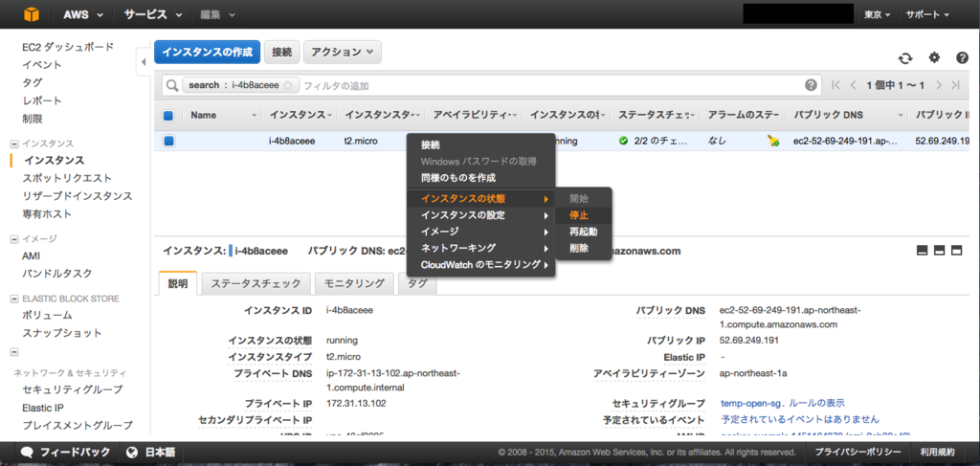Open the 東京 region dropdown

[877, 14]
